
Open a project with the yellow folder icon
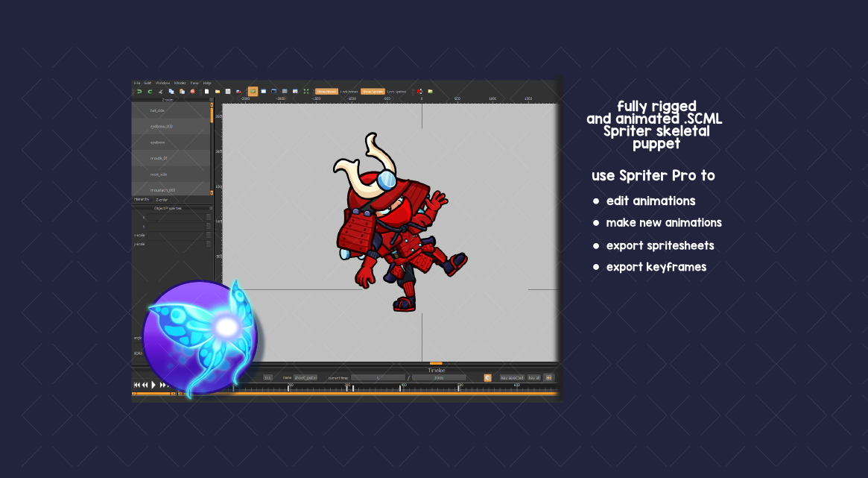pyautogui.click(x=218, y=92)
